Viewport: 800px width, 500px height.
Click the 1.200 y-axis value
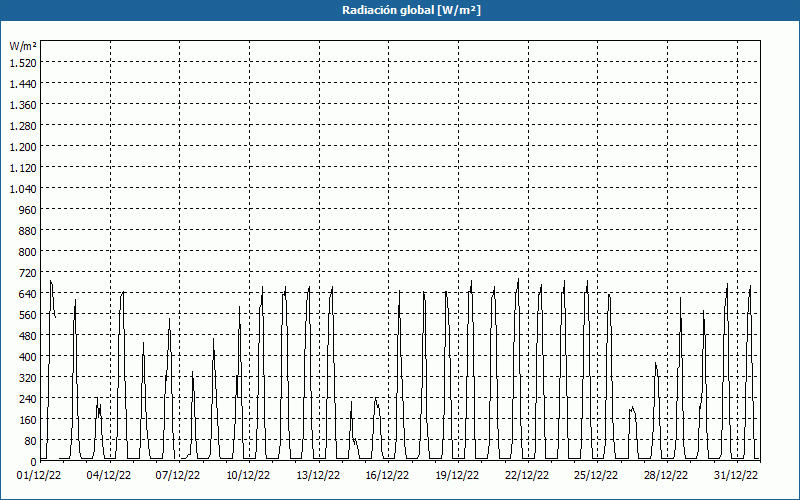(x=23, y=146)
